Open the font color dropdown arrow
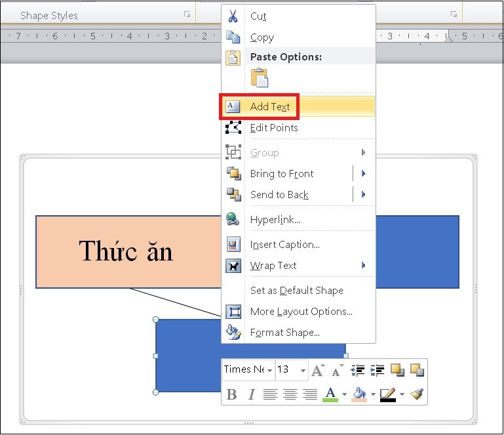 pyautogui.click(x=344, y=394)
